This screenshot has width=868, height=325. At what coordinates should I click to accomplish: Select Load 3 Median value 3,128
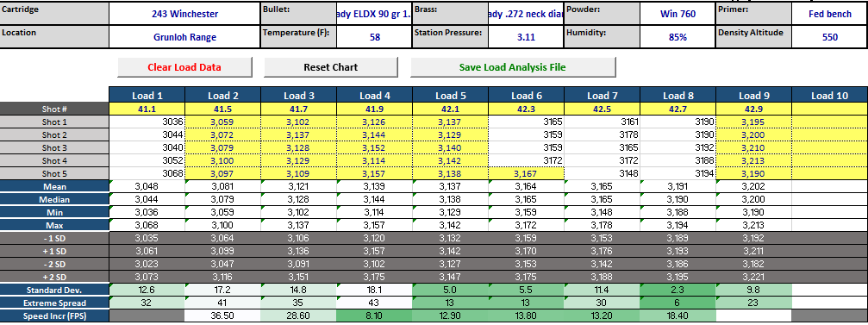(x=298, y=199)
